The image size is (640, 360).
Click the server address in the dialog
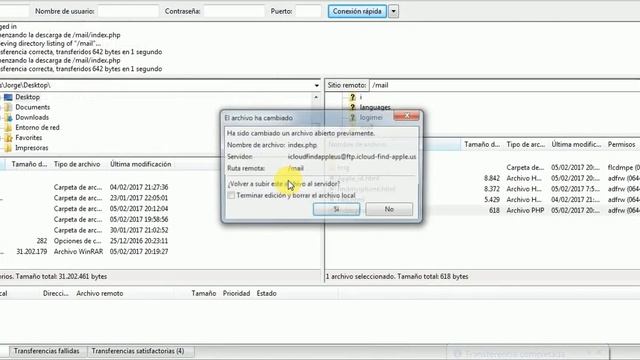352,157
